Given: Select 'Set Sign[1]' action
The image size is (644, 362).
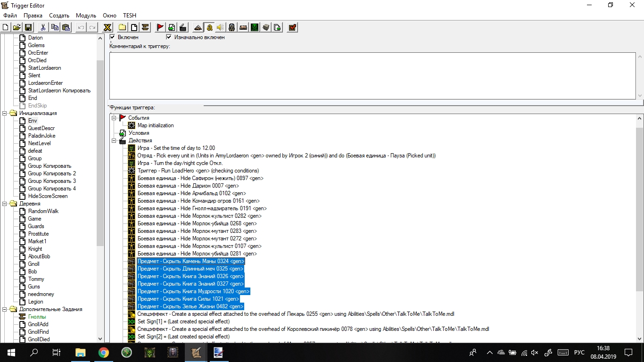Looking at the screenshot, I should click(x=183, y=321).
